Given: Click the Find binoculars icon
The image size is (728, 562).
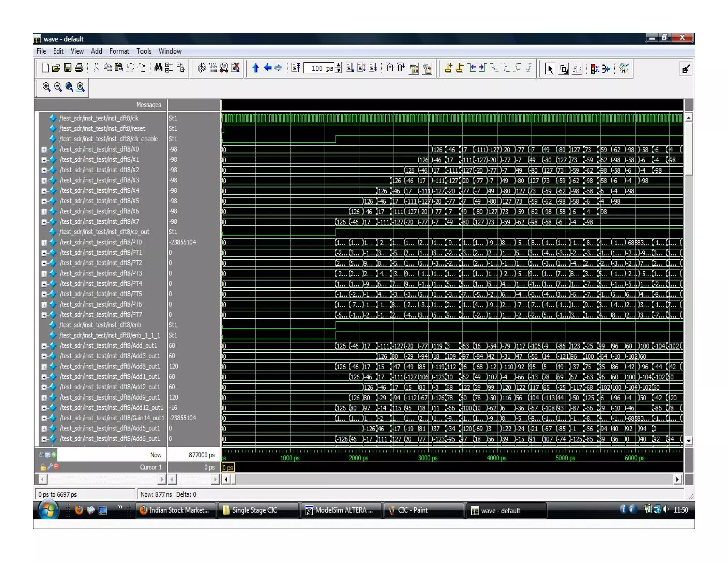Looking at the screenshot, I should point(158,68).
